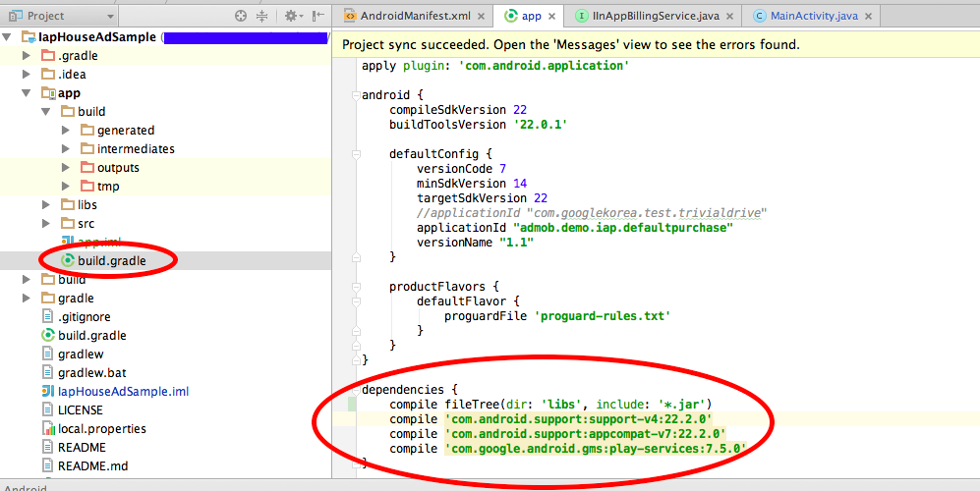The image size is (980, 491).
Task: Click the IapHouseAdSample project root icon
Action: click(x=29, y=37)
